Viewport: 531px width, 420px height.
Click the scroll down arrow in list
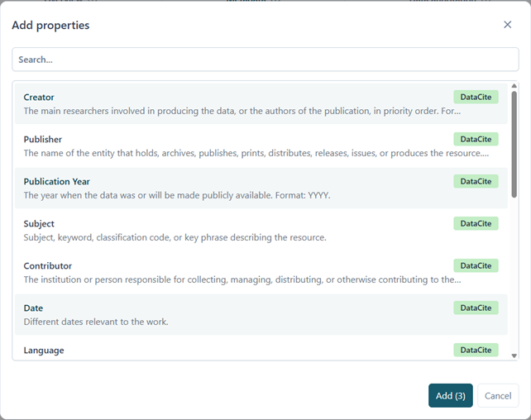point(514,356)
